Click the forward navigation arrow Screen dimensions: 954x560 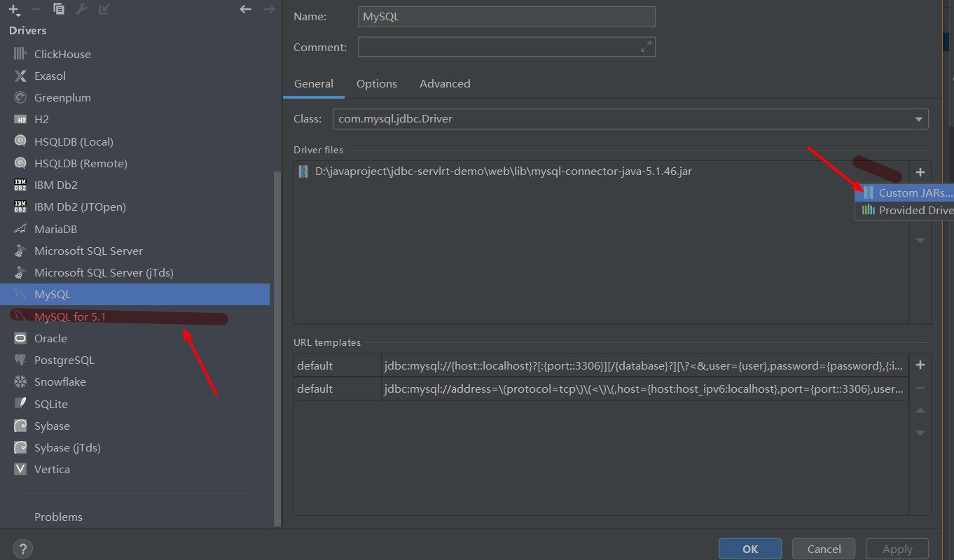coord(268,9)
